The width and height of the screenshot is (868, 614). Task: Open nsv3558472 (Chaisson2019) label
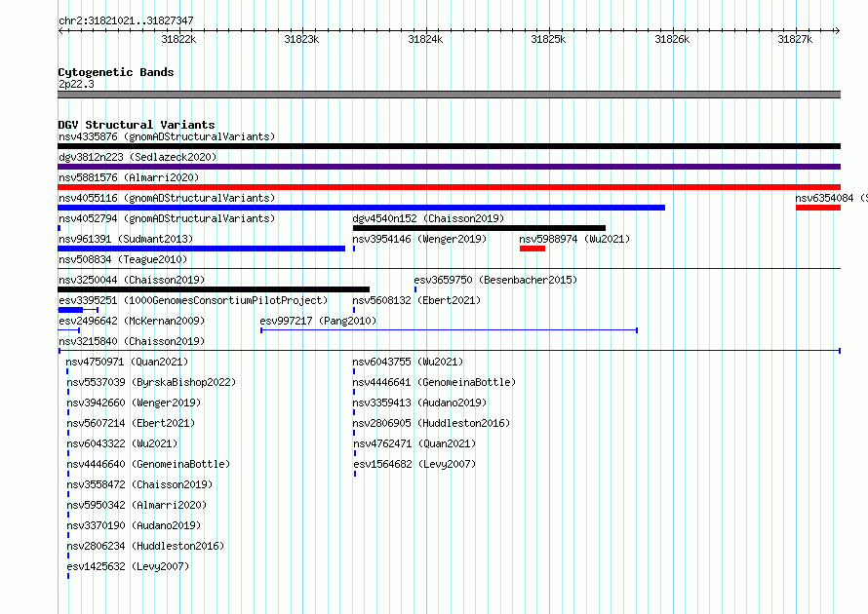click(x=139, y=484)
